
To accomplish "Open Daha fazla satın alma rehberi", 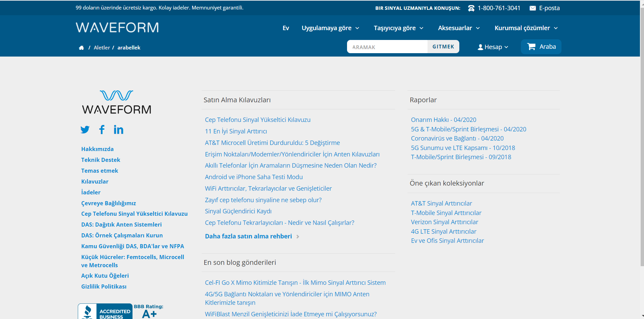I will pos(249,236).
